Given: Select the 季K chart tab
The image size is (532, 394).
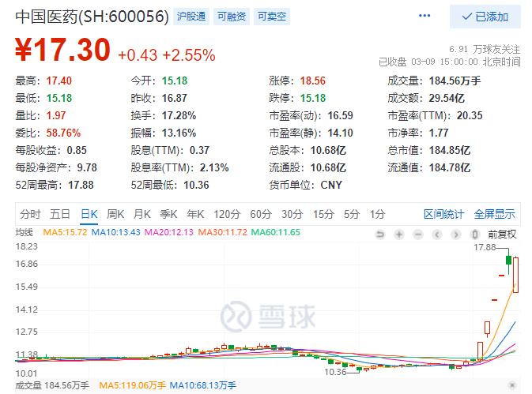Looking at the screenshot, I should [x=168, y=214].
